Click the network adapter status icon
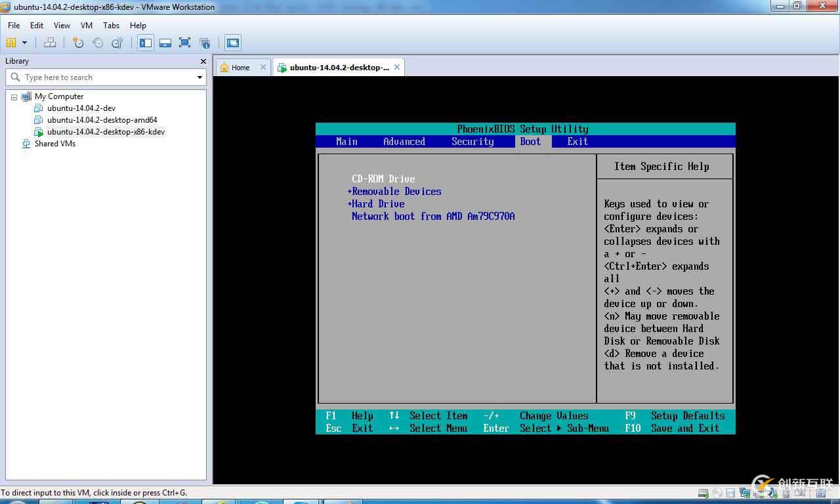 (744, 493)
